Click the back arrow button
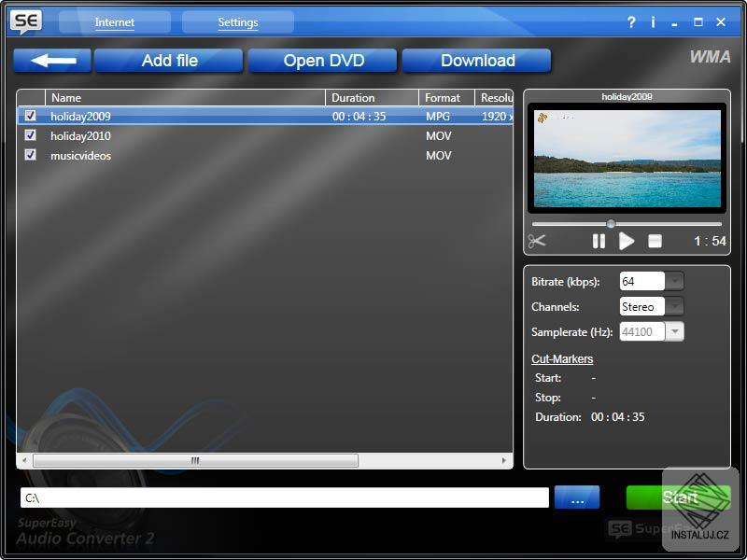The image size is (747, 560). [x=51, y=60]
